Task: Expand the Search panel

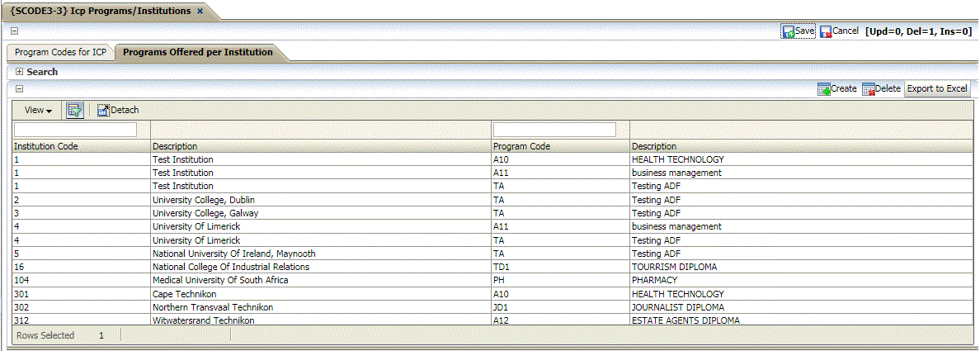Action: coord(19,72)
